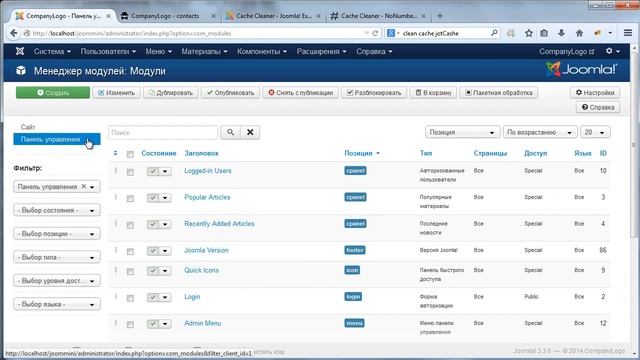This screenshot has width=640, height=360.
Task: Click the module manager cube icon
Action: click(21, 71)
